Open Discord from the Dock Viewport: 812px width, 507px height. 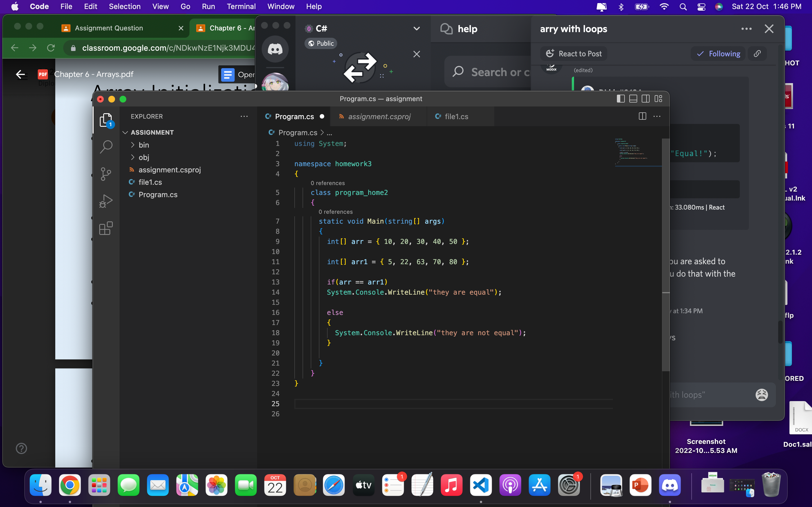click(x=670, y=485)
